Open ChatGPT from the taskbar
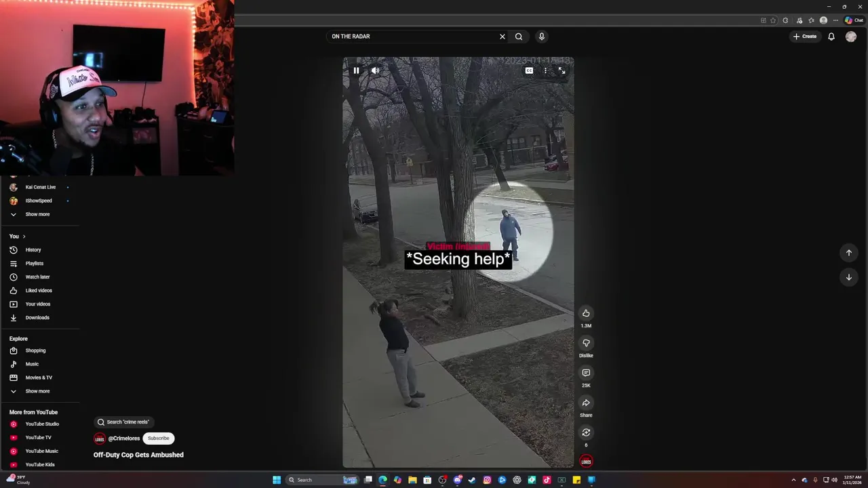This screenshot has height=488, width=868. coord(517,480)
